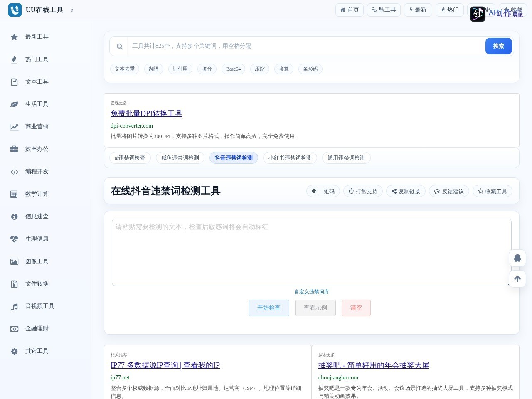Go to 首页 in top navigation

pos(350,10)
